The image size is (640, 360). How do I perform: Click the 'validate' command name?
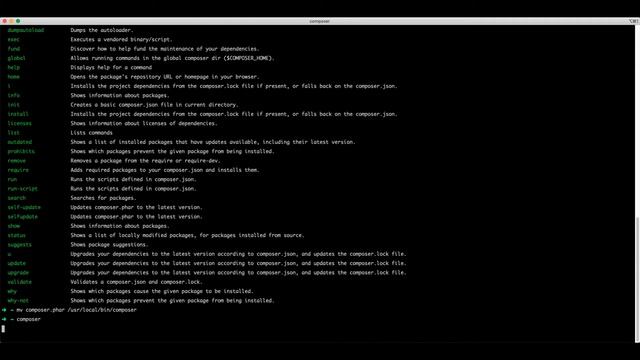[20, 282]
